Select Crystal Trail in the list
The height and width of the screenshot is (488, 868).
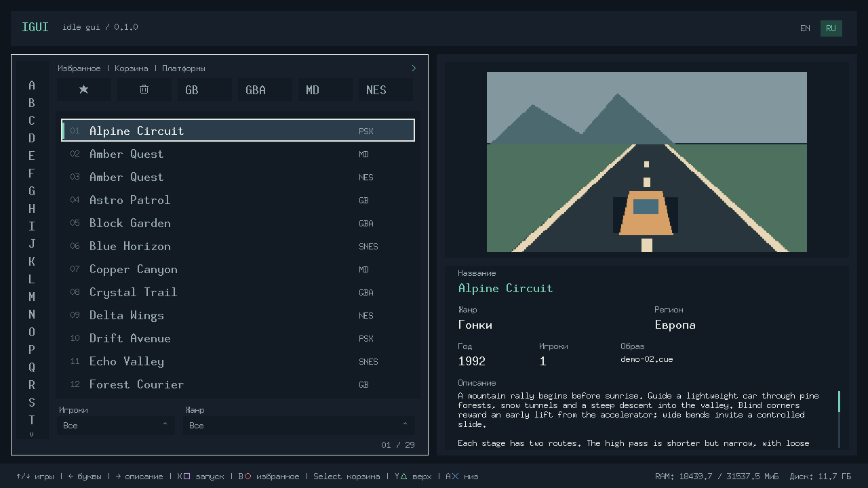pyautogui.click(x=238, y=292)
